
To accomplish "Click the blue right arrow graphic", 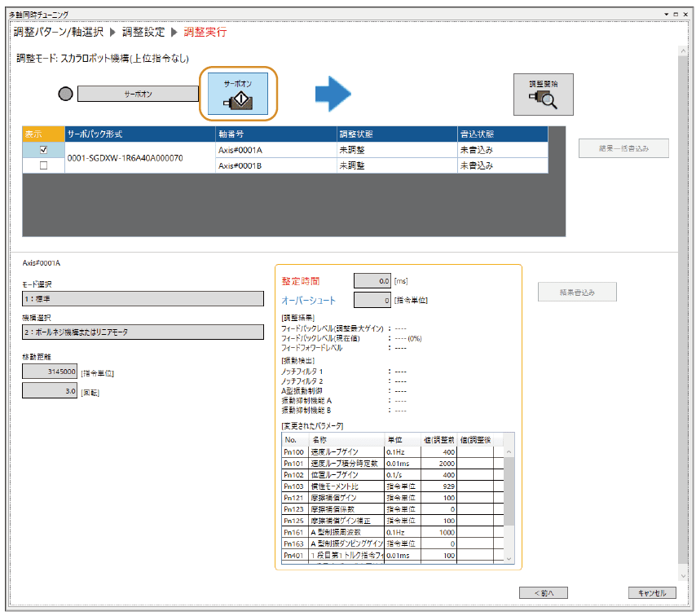I will (333, 94).
